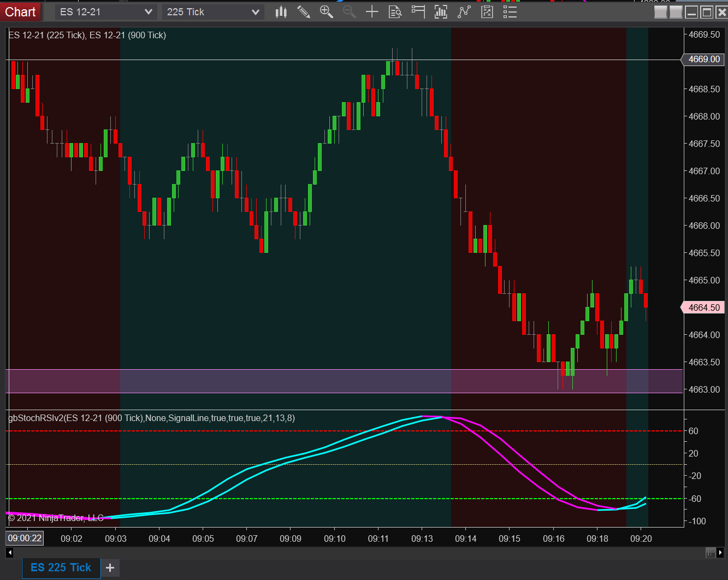Click the scrollbar left arrow
Screen dimensions: 728x580
click(x=9, y=553)
